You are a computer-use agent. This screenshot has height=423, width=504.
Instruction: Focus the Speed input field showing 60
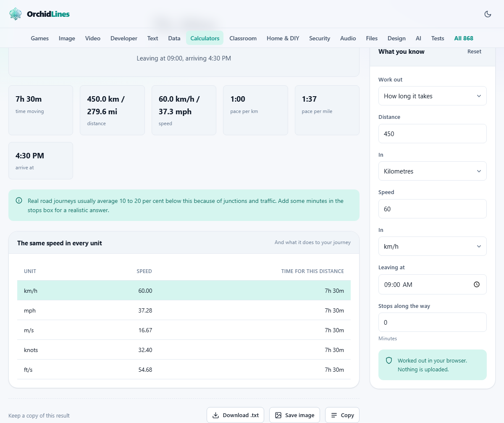pyautogui.click(x=432, y=209)
